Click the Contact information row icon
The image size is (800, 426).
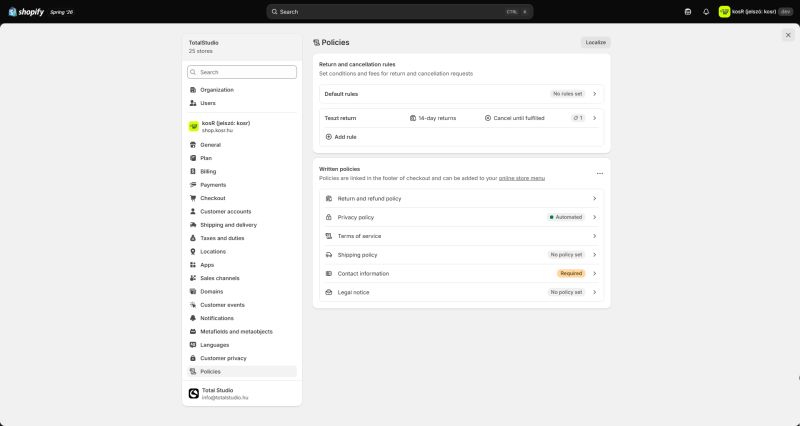pyautogui.click(x=329, y=273)
